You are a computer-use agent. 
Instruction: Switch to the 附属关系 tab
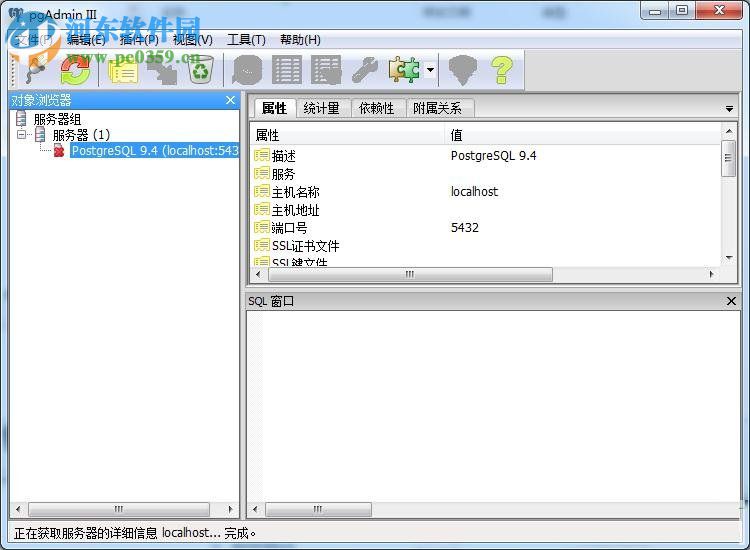click(437, 108)
